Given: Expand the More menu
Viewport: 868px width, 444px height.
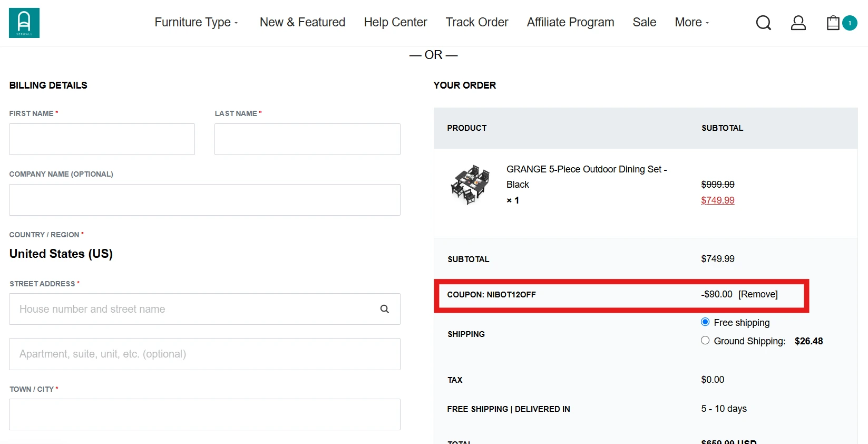Looking at the screenshot, I should click(x=692, y=22).
